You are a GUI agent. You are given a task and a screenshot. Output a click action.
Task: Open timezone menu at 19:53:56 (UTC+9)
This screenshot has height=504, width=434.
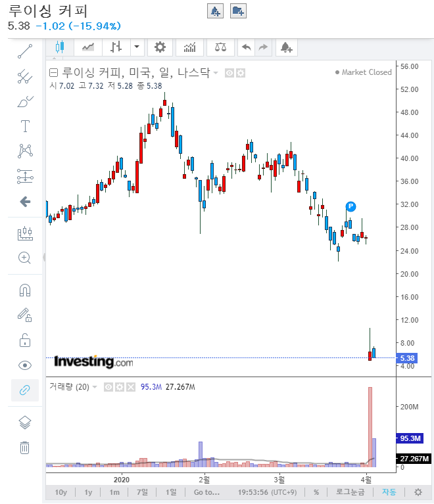pos(267,492)
